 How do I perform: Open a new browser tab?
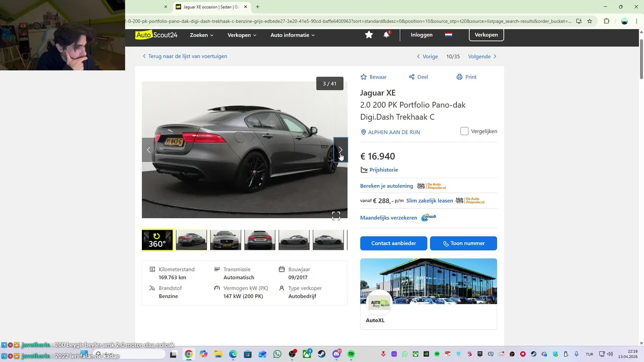click(258, 7)
